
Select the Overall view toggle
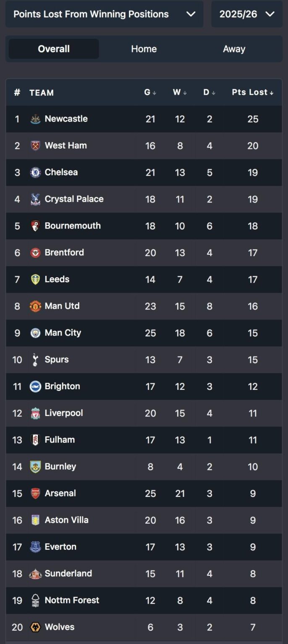(x=53, y=49)
